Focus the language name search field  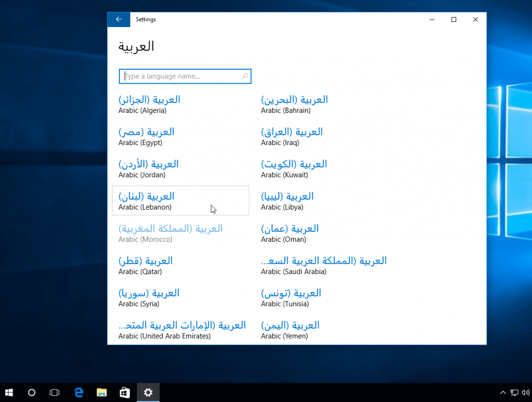click(x=182, y=76)
